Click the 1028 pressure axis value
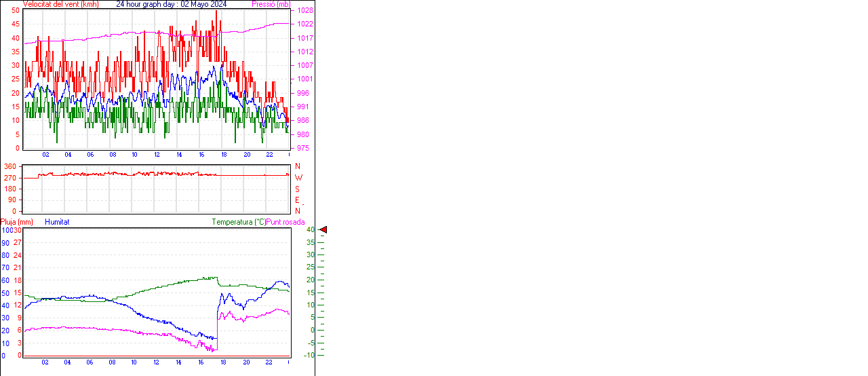This screenshot has width=868, height=376. tap(305, 11)
